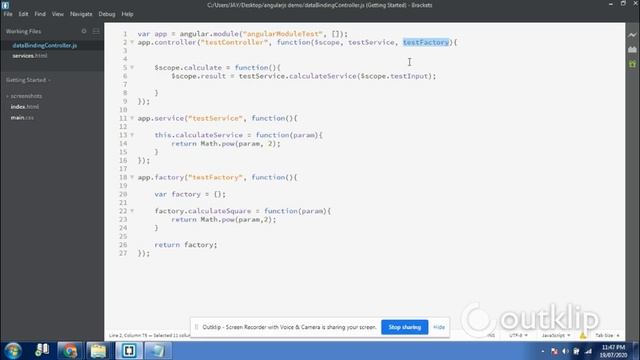Click the green update notification icon in right toolbar
The height and width of the screenshot is (360, 640).
coord(632,64)
